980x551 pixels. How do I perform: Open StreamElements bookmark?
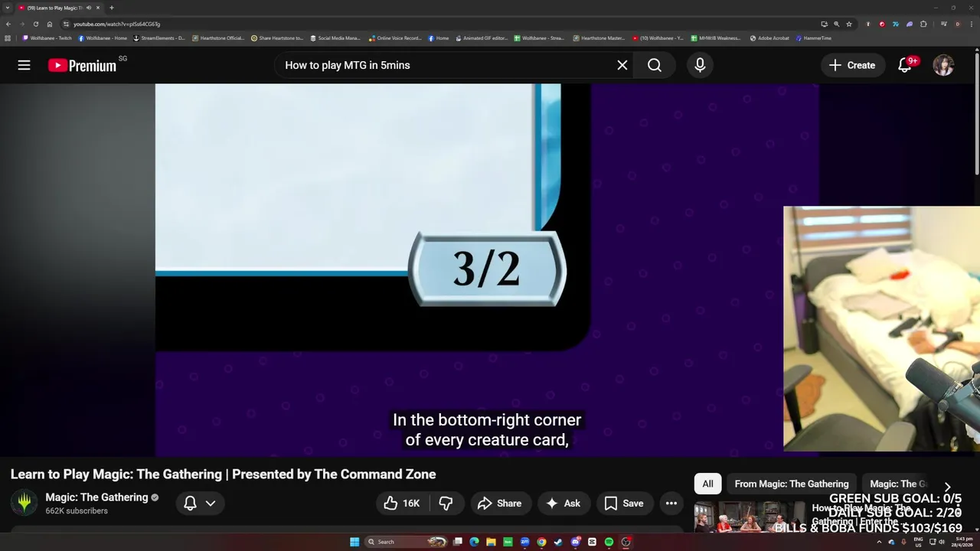159,37
